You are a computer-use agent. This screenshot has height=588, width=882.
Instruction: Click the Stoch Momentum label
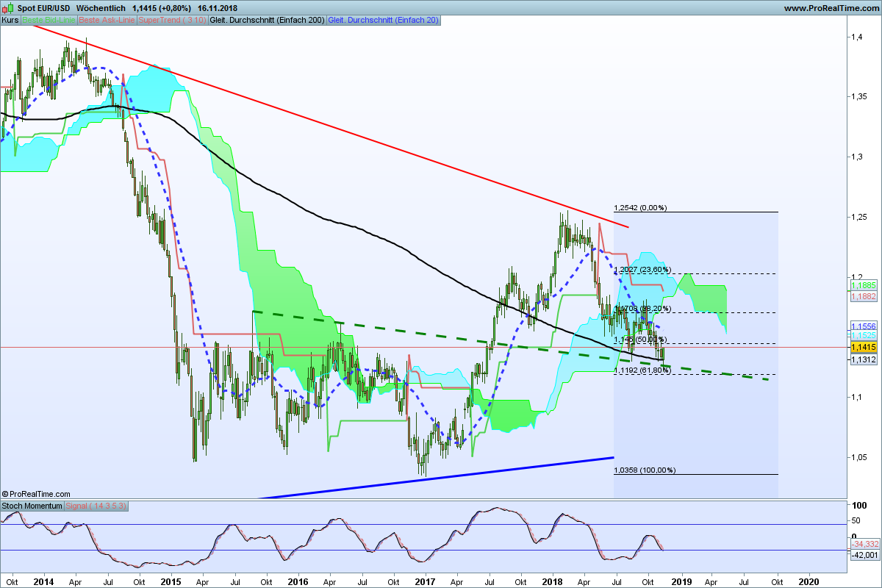pyautogui.click(x=32, y=506)
